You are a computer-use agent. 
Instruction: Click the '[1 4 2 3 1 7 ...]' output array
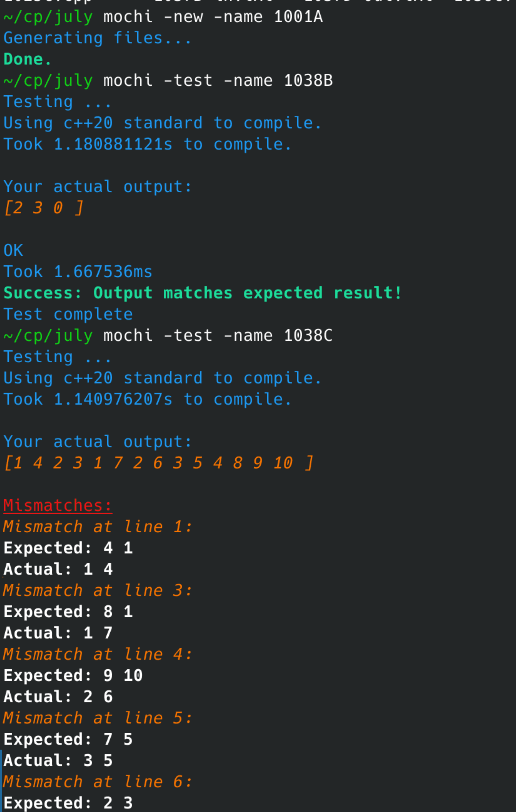[158, 463]
